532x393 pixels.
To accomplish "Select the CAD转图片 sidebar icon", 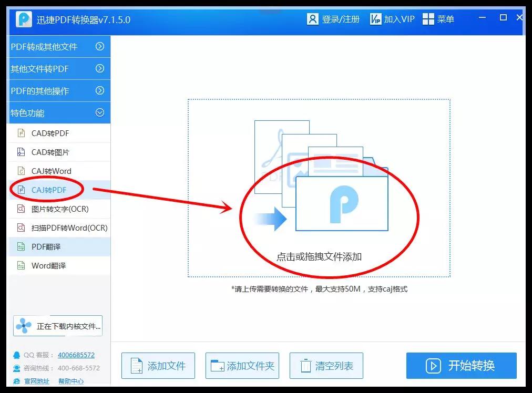I will 21,152.
